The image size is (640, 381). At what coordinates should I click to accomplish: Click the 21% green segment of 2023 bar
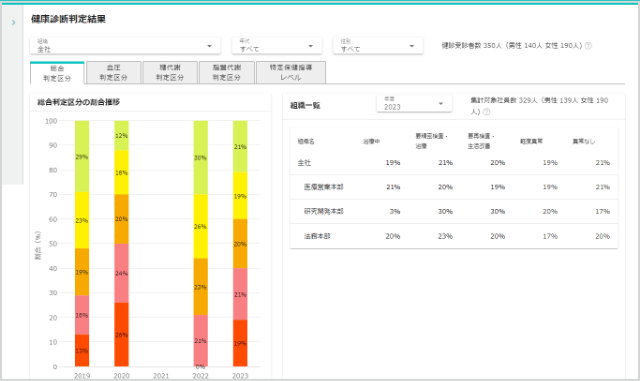point(240,147)
